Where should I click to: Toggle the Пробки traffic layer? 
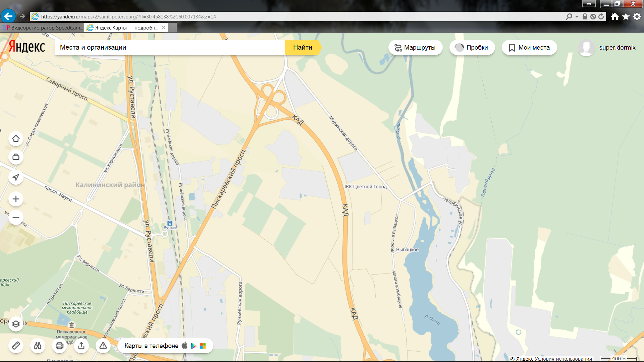(x=472, y=48)
